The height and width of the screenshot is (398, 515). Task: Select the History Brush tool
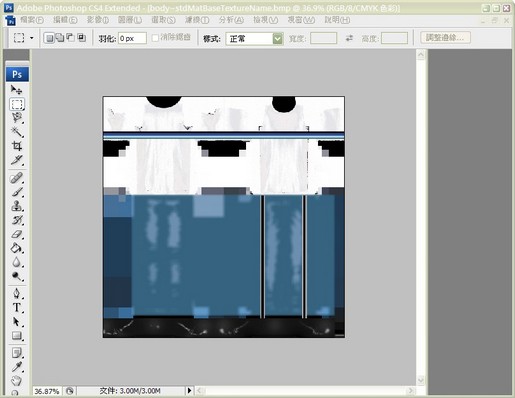[x=17, y=220]
